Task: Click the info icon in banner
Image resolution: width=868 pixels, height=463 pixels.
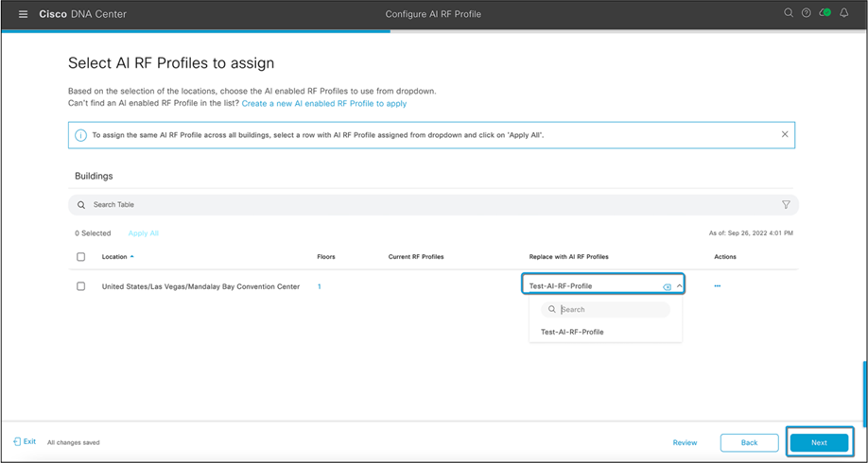Action: tap(80, 135)
